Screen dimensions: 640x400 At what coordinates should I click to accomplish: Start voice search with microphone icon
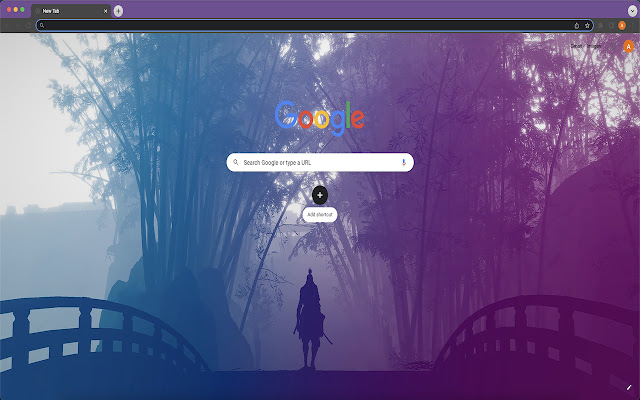click(x=403, y=162)
